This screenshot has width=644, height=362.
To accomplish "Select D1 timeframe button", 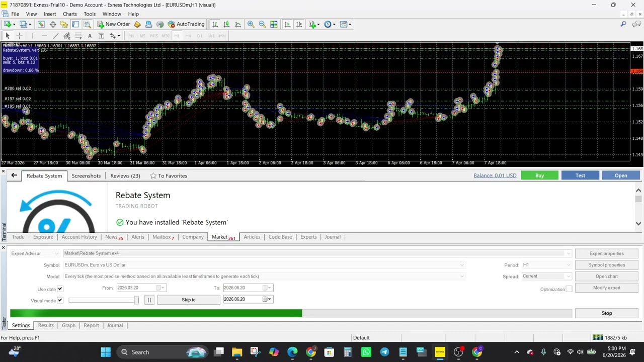I will (x=200, y=36).
